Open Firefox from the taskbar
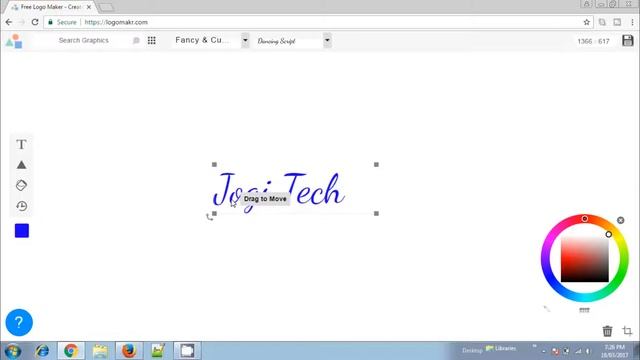640x360 pixels. coord(129,351)
